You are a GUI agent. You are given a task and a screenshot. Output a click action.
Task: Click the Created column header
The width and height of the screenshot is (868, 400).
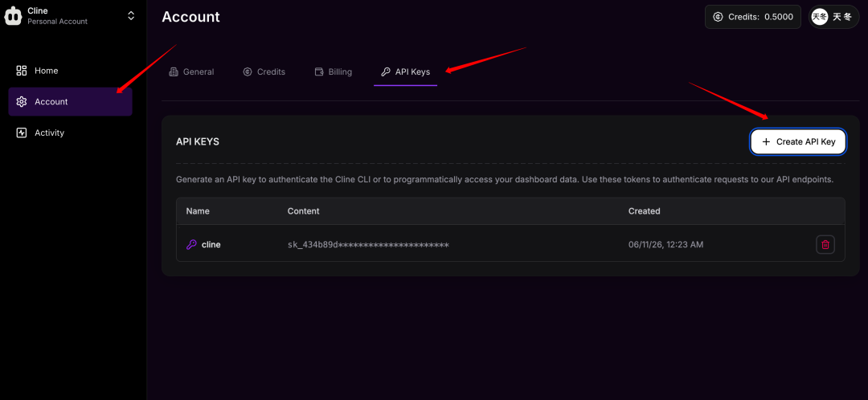pyautogui.click(x=645, y=210)
